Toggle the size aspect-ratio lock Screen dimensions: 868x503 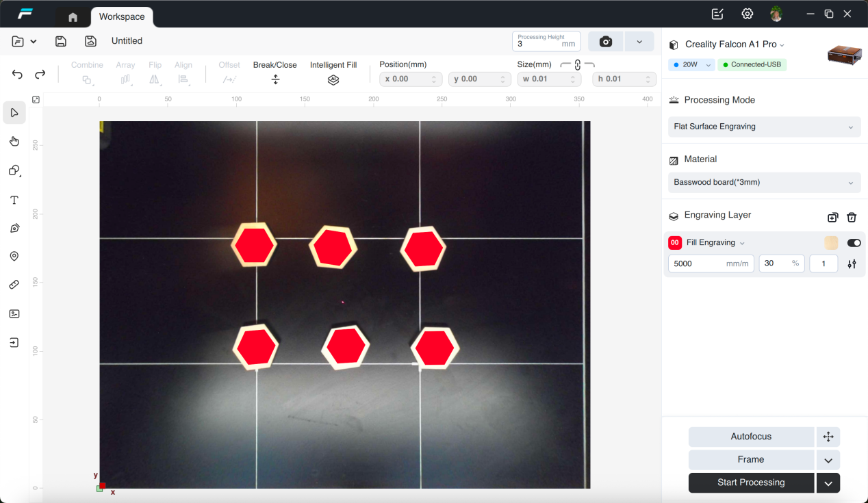coord(578,65)
